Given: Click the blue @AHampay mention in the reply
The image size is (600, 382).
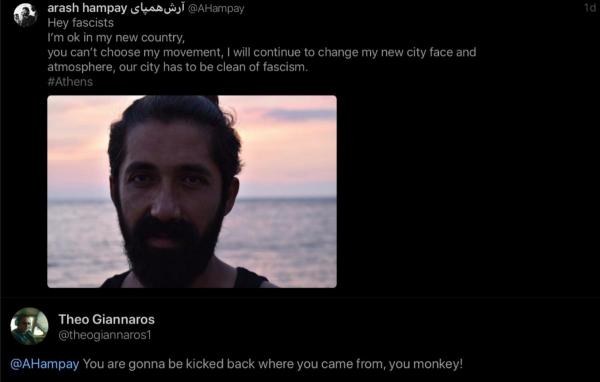Looking at the screenshot, I should coord(45,364).
